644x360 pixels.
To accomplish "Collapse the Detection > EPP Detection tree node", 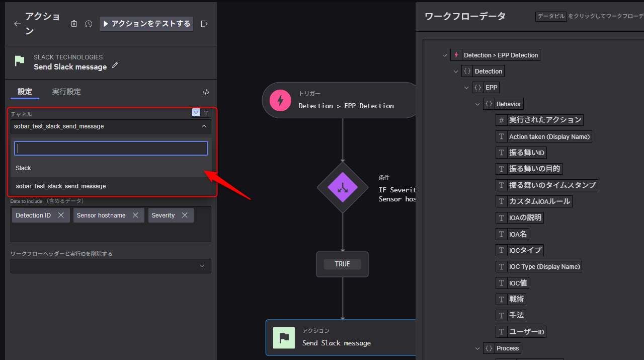I will [445, 55].
